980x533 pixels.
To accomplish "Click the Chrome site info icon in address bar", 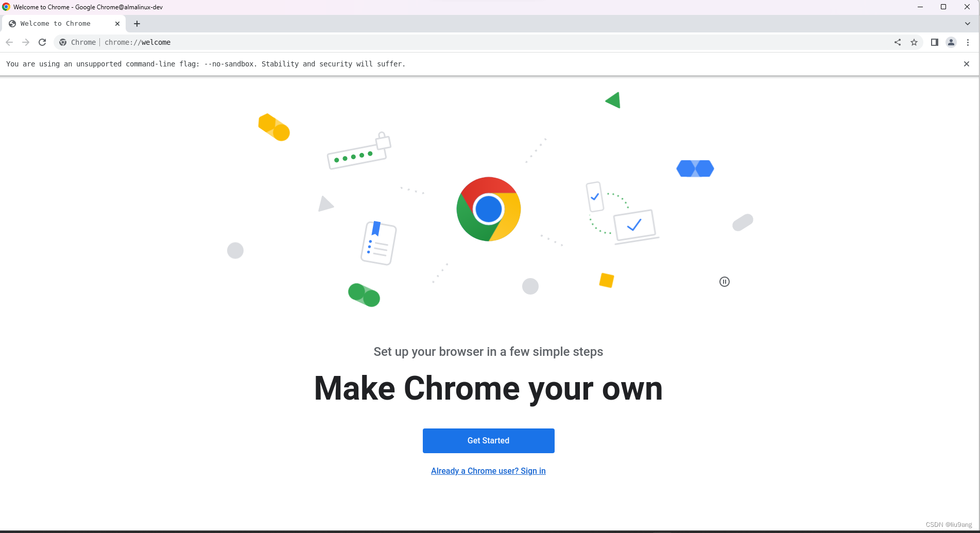I will tap(63, 42).
